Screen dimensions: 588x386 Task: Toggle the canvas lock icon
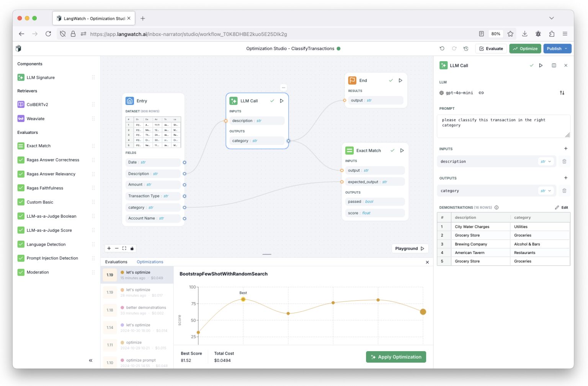pyautogui.click(x=132, y=248)
